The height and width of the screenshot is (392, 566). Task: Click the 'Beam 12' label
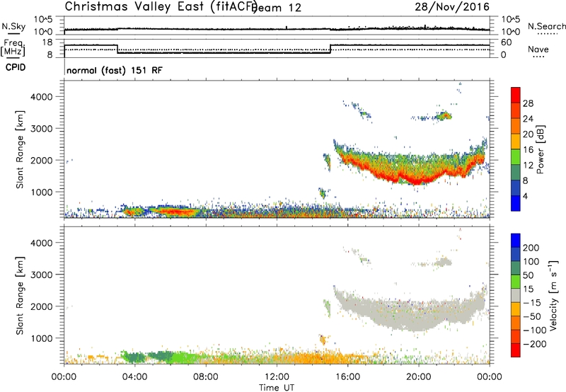point(277,8)
